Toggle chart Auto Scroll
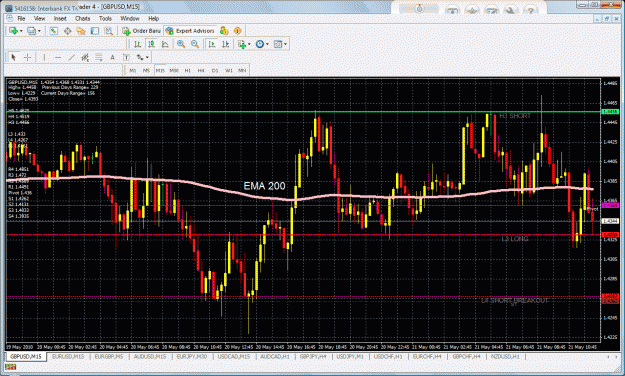This screenshot has height=376, width=625. click(212, 44)
